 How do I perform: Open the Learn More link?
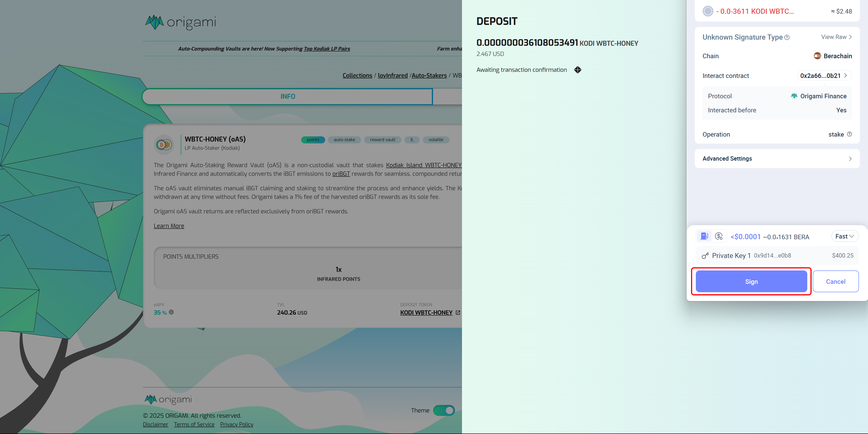169,226
